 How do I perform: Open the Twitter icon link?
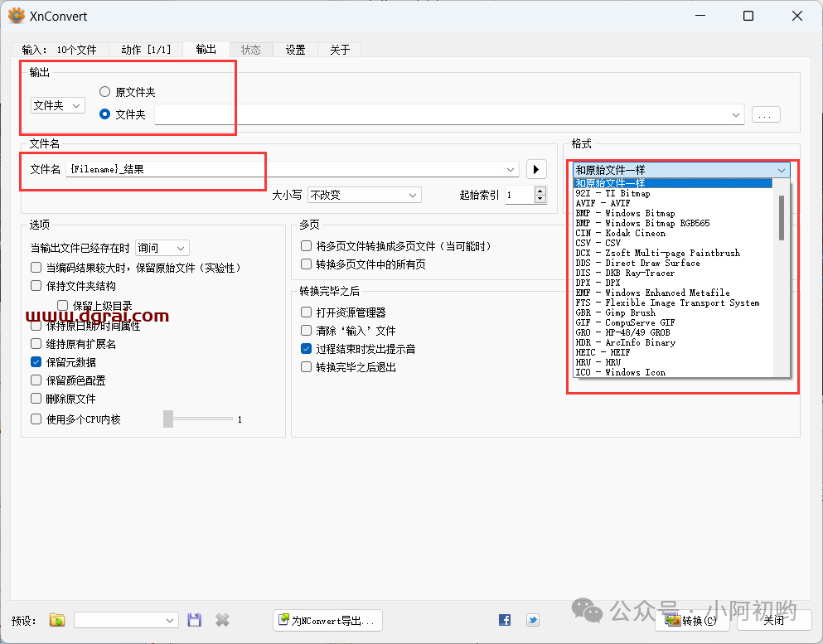533,620
